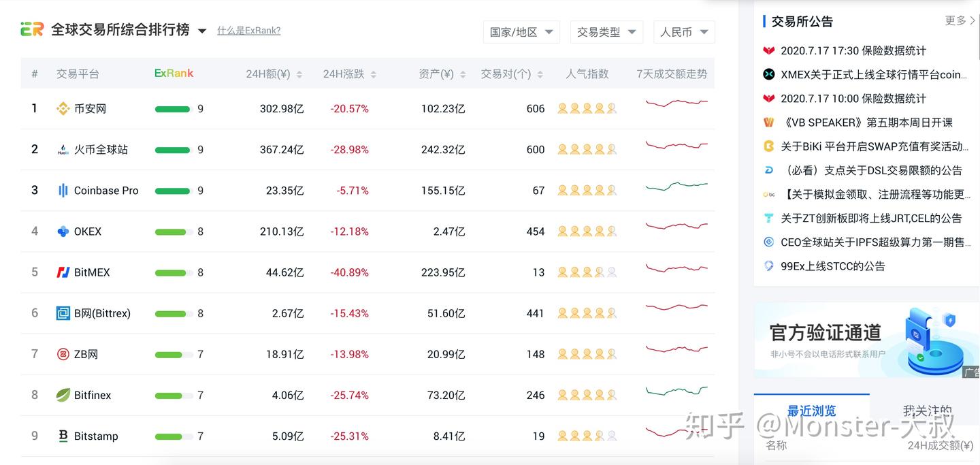Click the Bitstamp logo icon
This screenshot has width=980, height=465.
point(63,436)
